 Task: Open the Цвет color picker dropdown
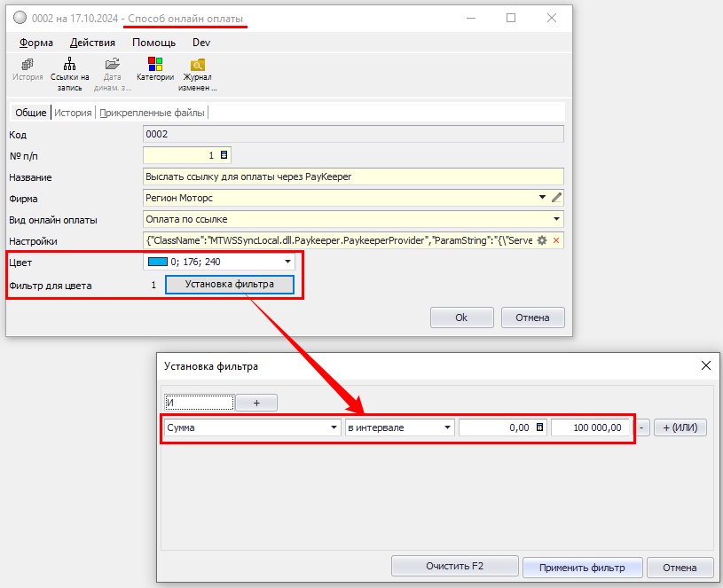click(x=287, y=263)
